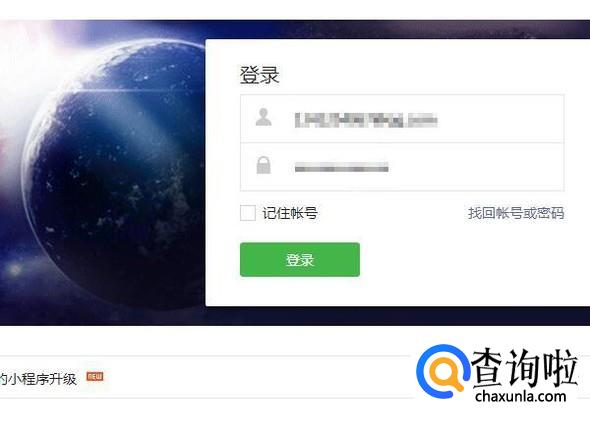Tick the 记住帐号 checkbox

[248, 213]
